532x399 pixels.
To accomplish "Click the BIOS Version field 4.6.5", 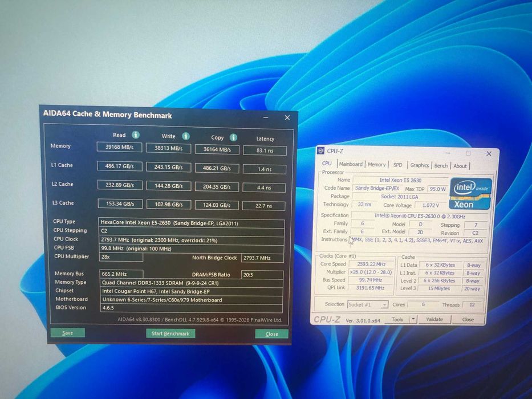I will (x=192, y=308).
